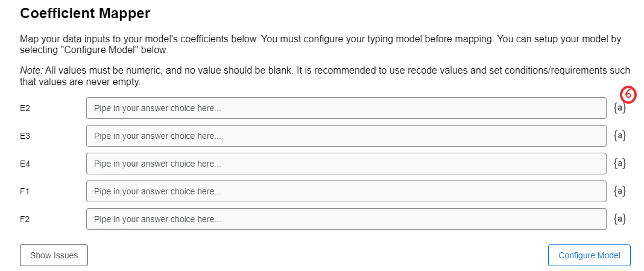
Task: Open the Show Issues panel
Action: pos(54,255)
